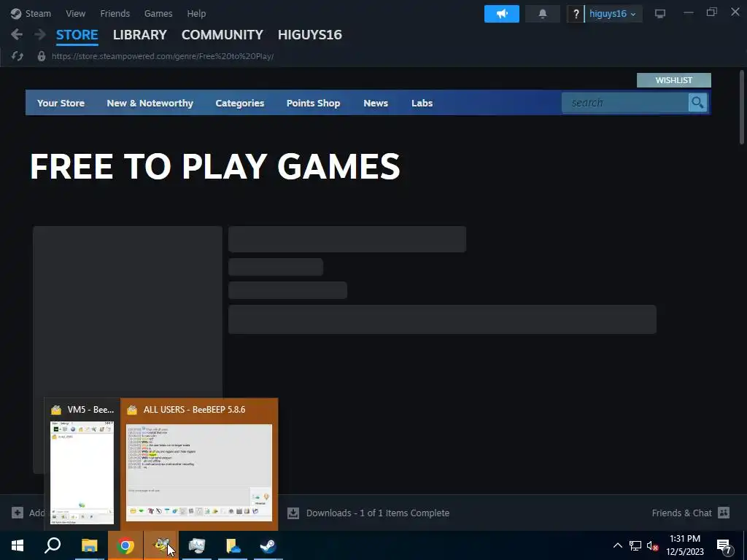
Task: Open File Explorer from taskbar
Action: tap(89, 545)
